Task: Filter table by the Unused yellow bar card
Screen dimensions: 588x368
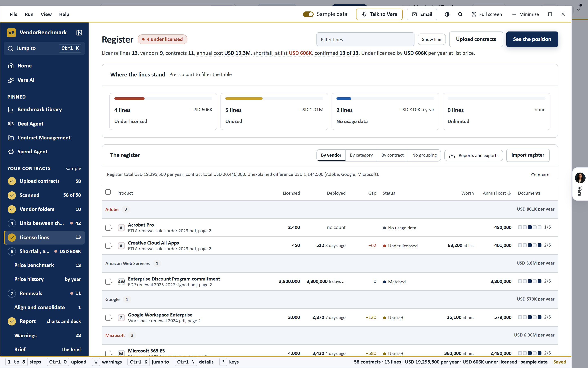Action: pos(274,111)
